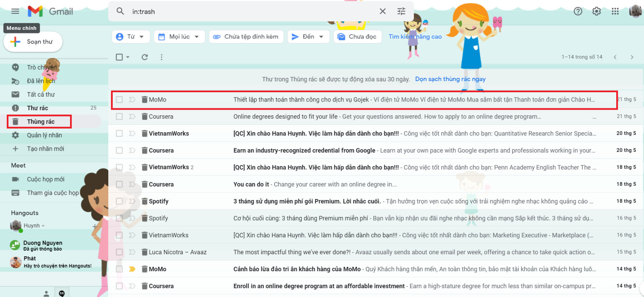
Task: Open the Settings gear icon
Action: (597, 11)
